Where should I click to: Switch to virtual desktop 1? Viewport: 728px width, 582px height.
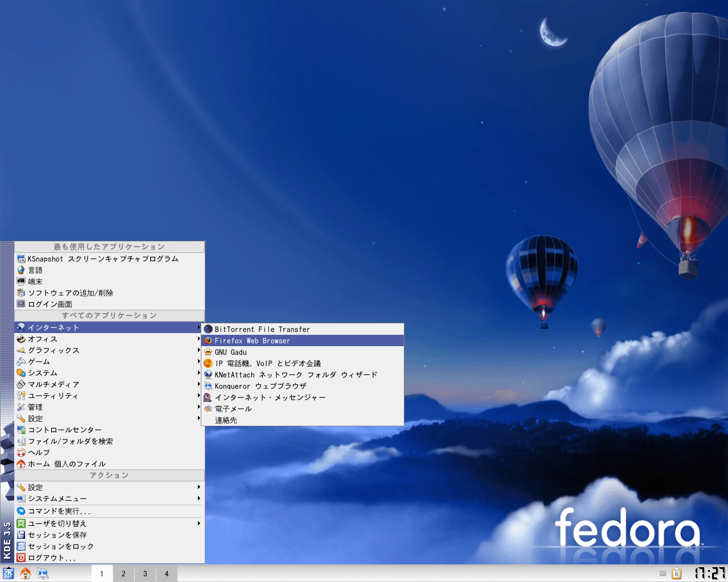(102, 573)
